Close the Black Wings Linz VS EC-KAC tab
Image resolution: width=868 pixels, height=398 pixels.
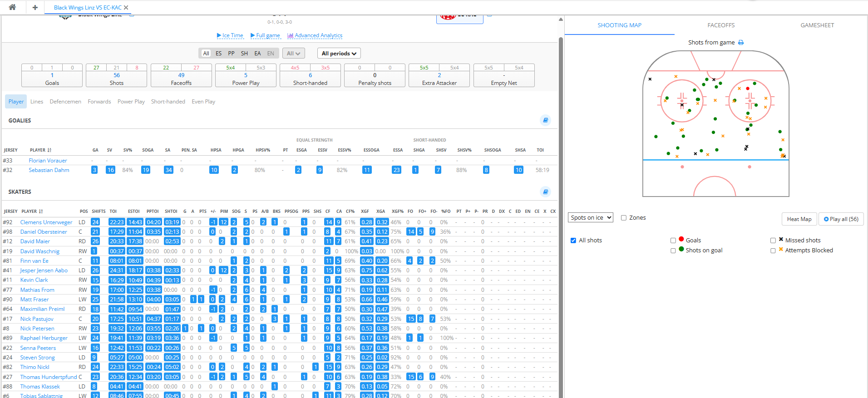click(126, 8)
